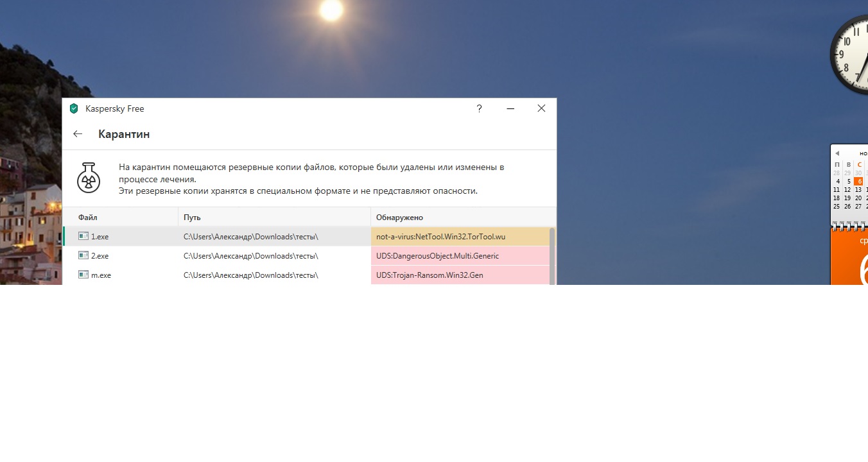This screenshot has height=462, width=868.
Task: Go back using the arrow beside Карантин
Action: click(x=78, y=134)
